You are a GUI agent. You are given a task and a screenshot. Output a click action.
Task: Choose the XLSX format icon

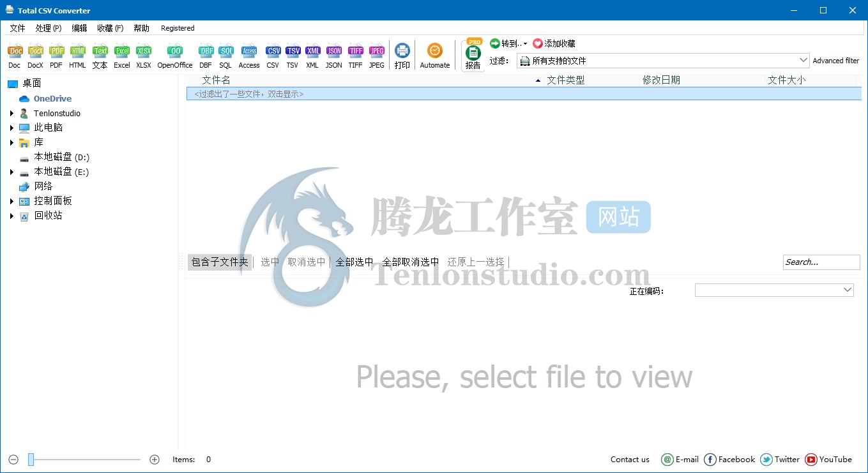coord(144,56)
